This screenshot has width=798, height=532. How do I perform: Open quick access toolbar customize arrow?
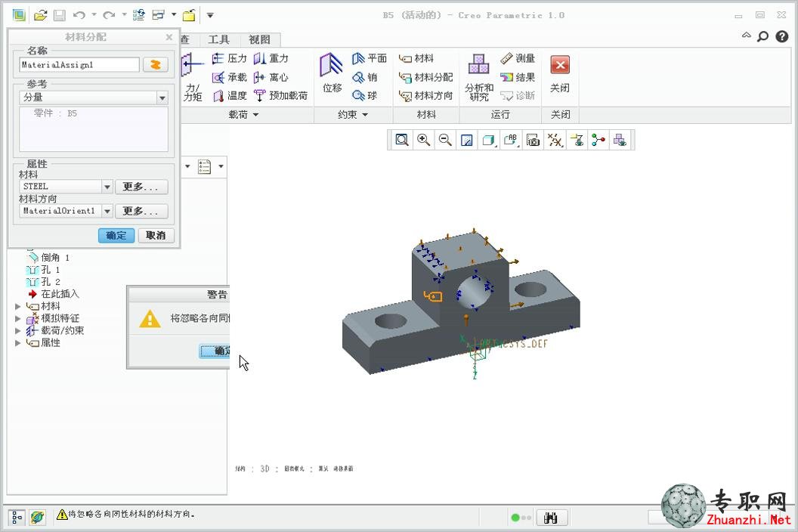209,15
